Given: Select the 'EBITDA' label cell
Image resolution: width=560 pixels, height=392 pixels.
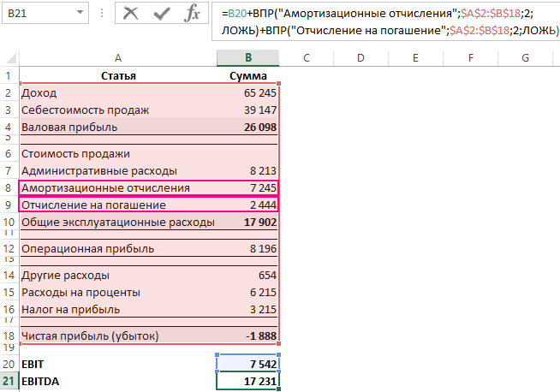Looking at the screenshot, I should [x=118, y=381].
